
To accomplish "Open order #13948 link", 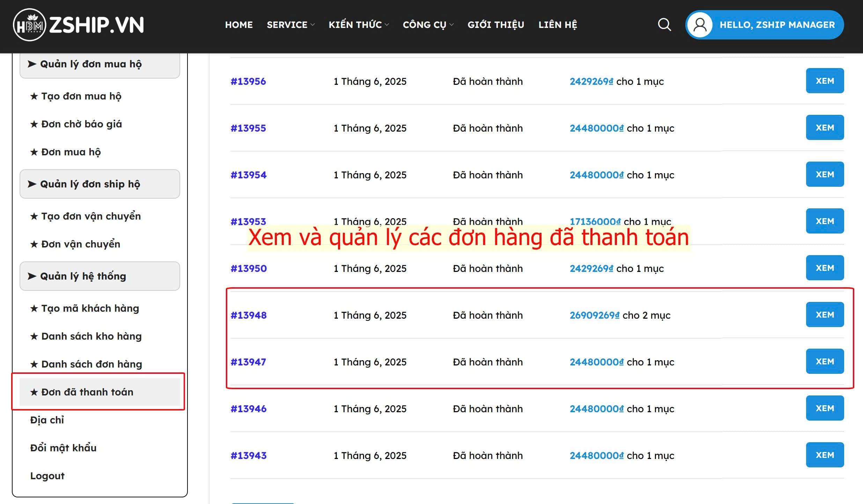I will pos(248,315).
